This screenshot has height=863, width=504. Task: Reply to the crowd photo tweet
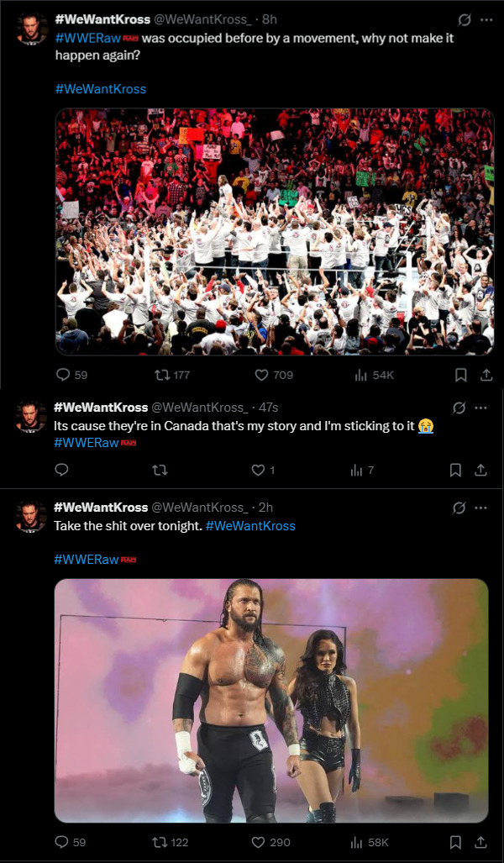pyautogui.click(x=63, y=375)
